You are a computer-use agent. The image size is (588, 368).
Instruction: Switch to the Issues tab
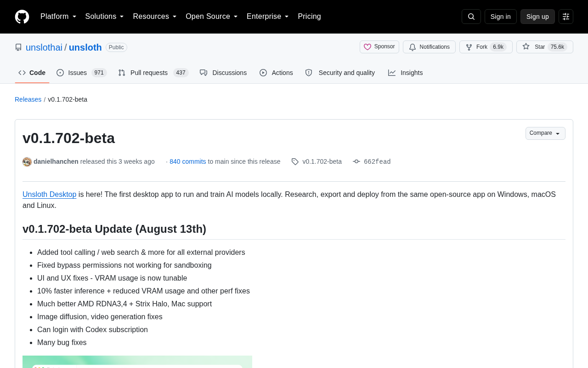82,73
